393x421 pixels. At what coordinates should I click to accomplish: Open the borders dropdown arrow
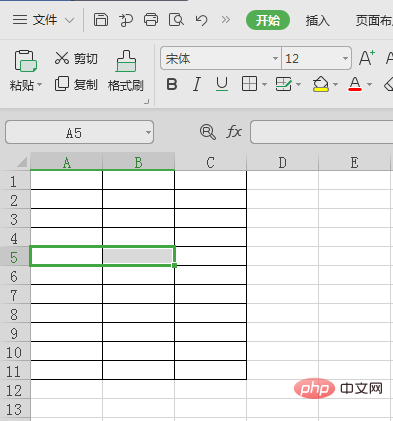(264, 84)
